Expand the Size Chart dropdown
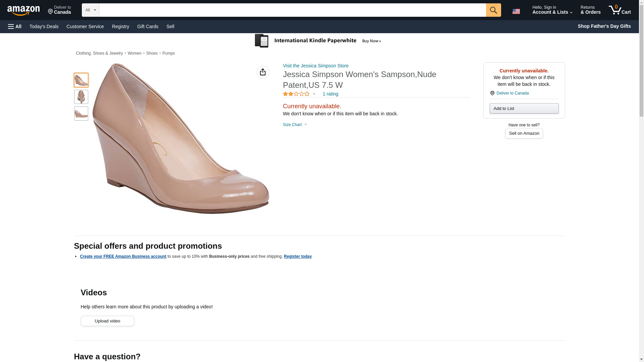 click(x=295, y=125)
